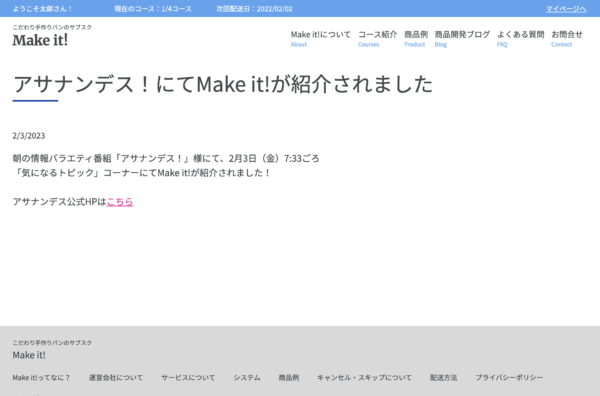Viewport: 600px width, 396px height.
Task: Visit 商品開発ブログ Blog
Action: pos(462,39)
